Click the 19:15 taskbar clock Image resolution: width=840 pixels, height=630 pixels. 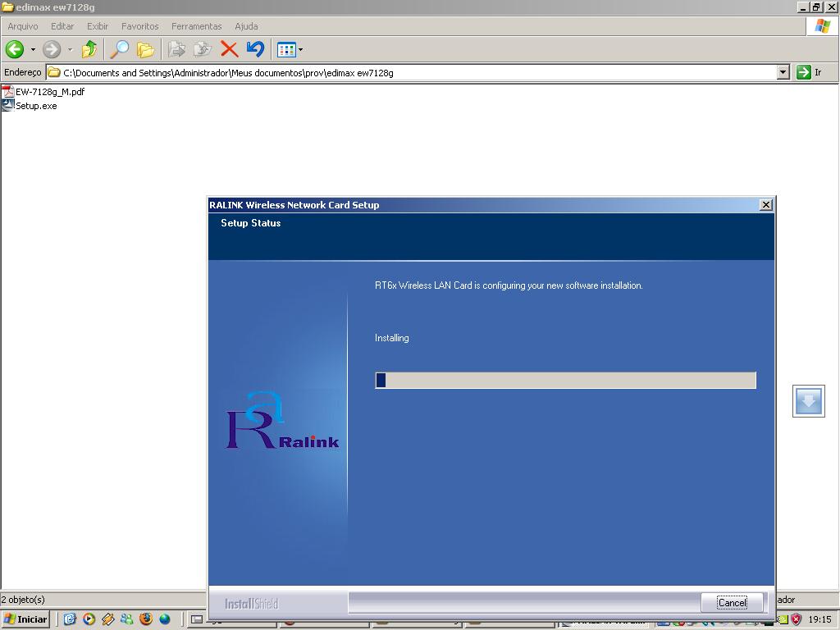coord(819,620)
